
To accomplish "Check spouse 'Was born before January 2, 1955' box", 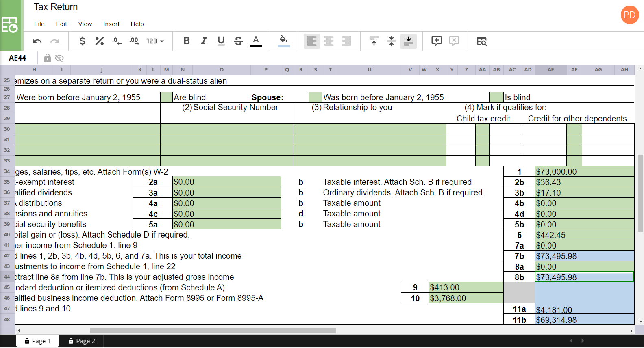I will pyautogui.click(x=315, y=97).
